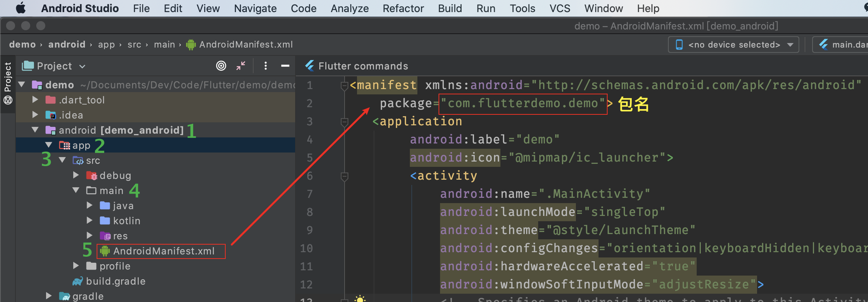Fold the application tag at line 3
Image resolution: width=868 pixels, height=302 pixels.
(x=344, y=122)
